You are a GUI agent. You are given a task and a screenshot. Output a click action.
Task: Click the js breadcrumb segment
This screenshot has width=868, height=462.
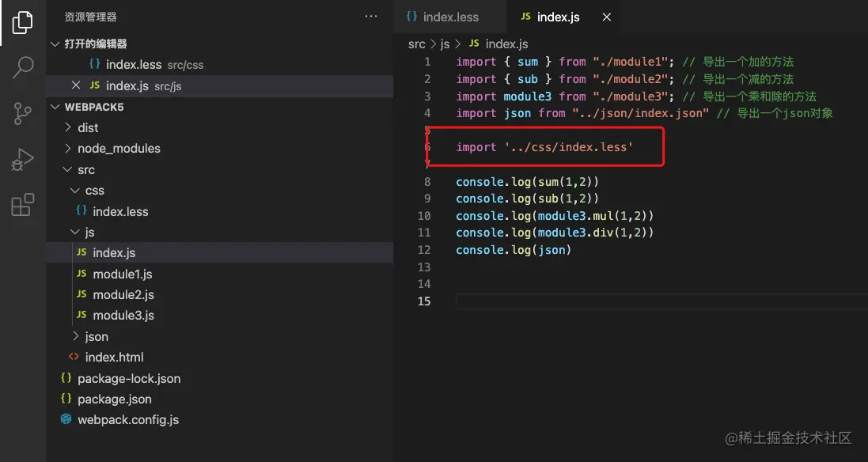point(445,44)
